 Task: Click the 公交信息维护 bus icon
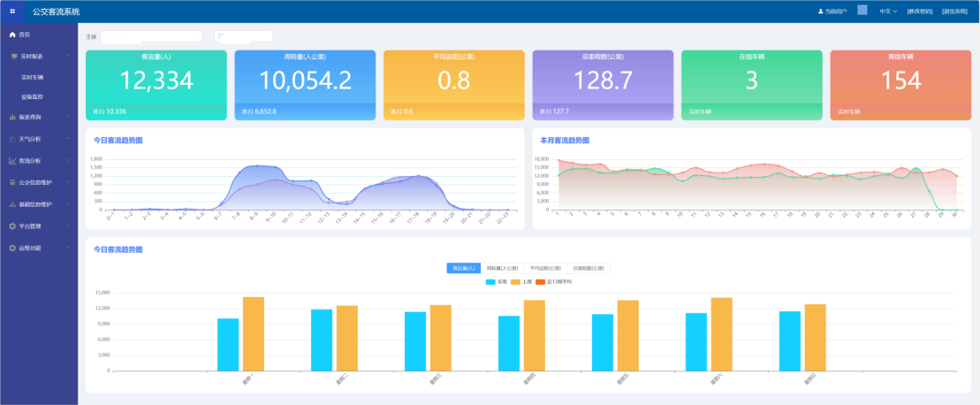tap(12, 182)
